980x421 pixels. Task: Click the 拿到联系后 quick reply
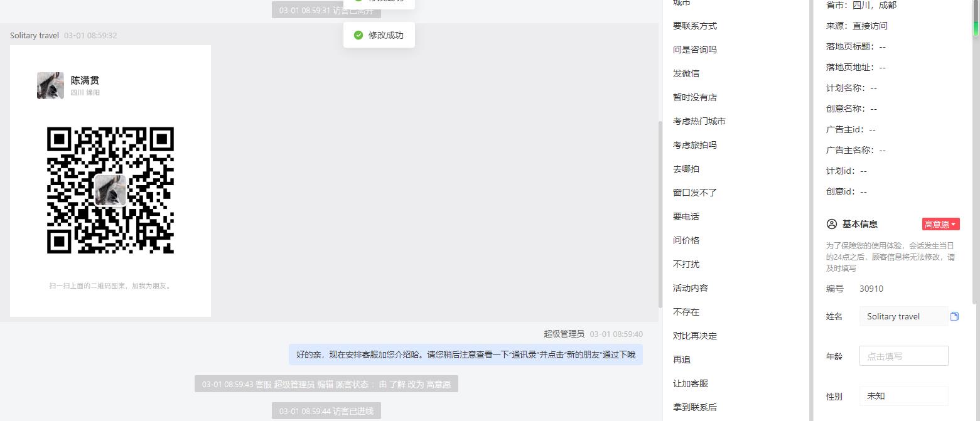(695, 407)
